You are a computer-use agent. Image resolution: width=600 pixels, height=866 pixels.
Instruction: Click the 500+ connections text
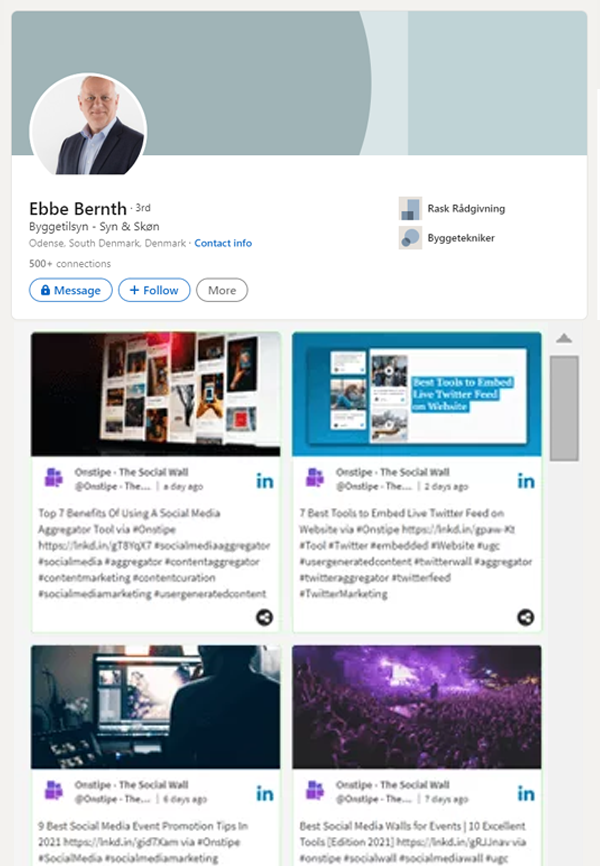click(x=70, y=263)
